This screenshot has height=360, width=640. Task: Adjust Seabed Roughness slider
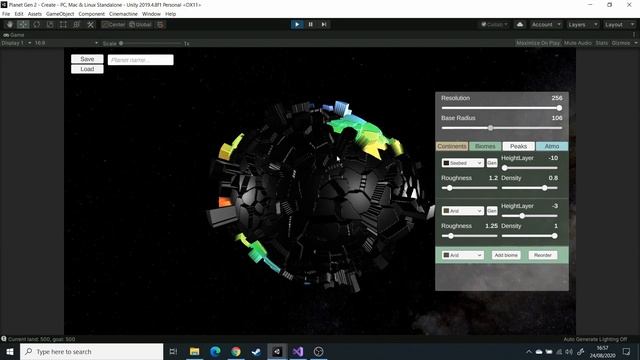(x=469, y=188)
